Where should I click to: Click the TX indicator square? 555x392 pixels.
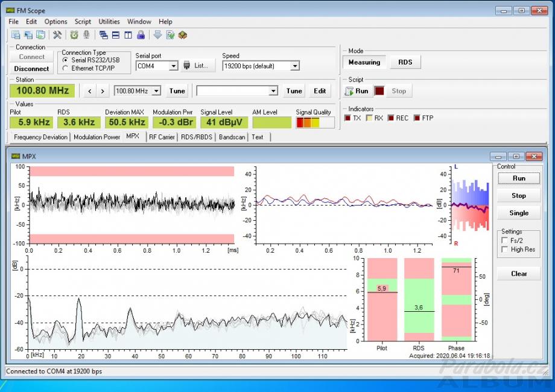coord(347,118)
